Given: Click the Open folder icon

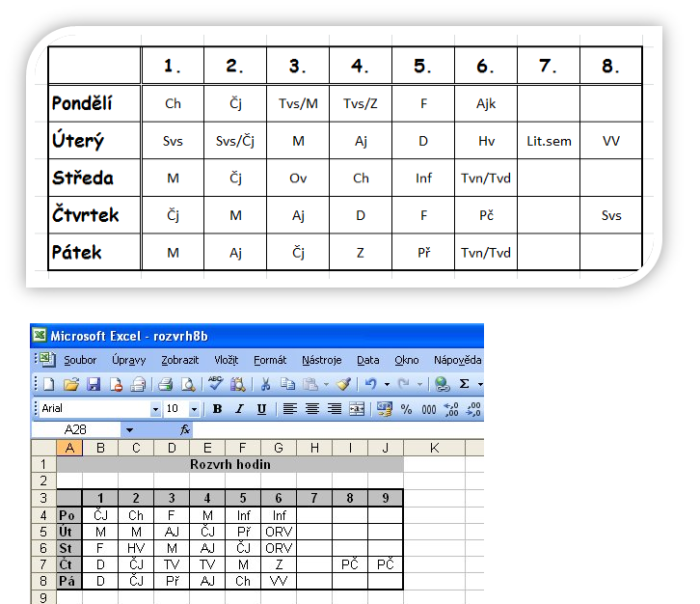Looking at the screenshot, I should (70, 384).
